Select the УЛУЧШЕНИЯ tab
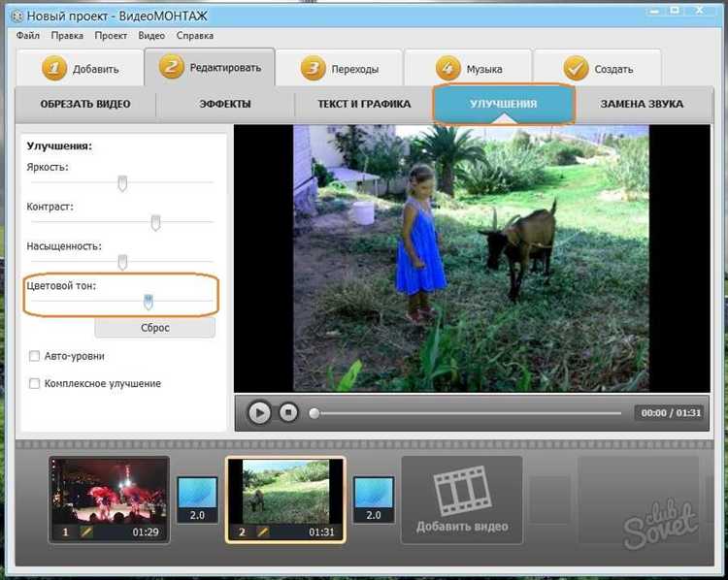 pos(504,104)
